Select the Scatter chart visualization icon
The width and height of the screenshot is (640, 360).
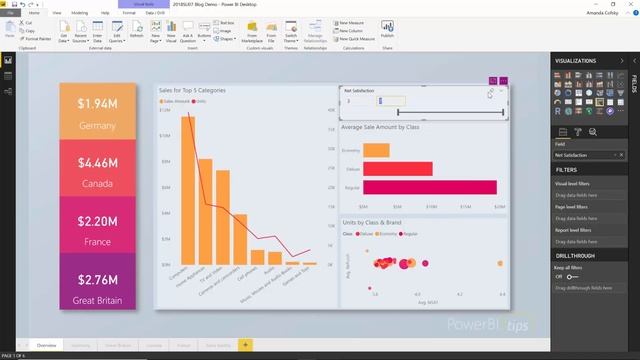pyautogui.click(x=620, y=84)
